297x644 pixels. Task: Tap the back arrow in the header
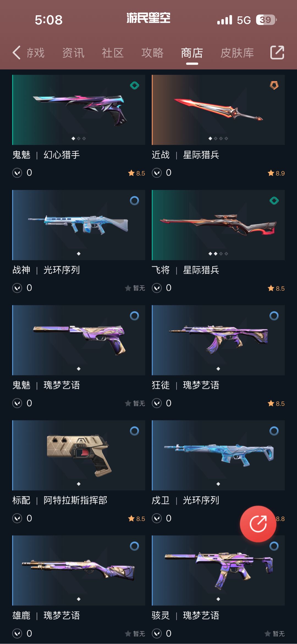(x=16, y=52)
